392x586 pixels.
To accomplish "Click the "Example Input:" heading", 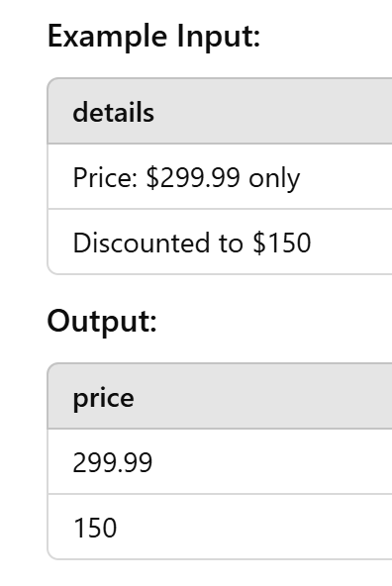I will click(153, 37).
